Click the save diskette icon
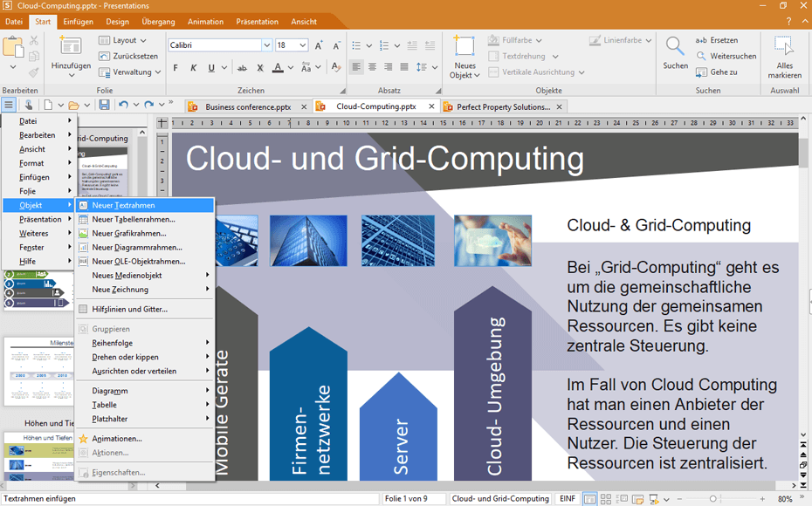 (104, 105)
